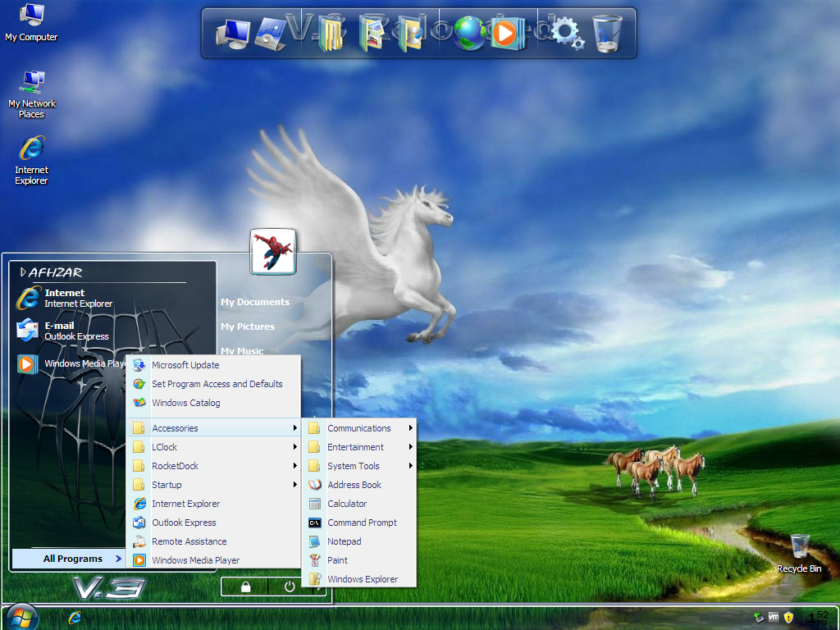Open the documents folder icon in dock
Screen dimensions: 840x630
click(331, 33)
